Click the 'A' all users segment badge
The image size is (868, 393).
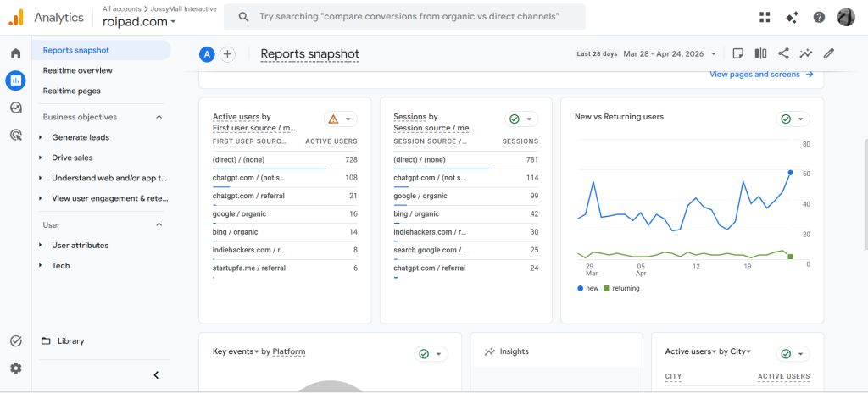[x=207, y=54]
